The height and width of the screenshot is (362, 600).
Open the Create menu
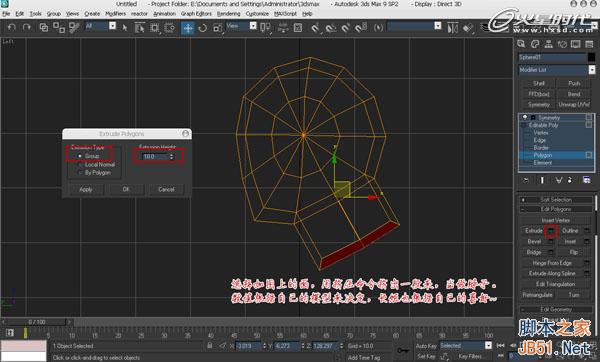click(92, 14)
